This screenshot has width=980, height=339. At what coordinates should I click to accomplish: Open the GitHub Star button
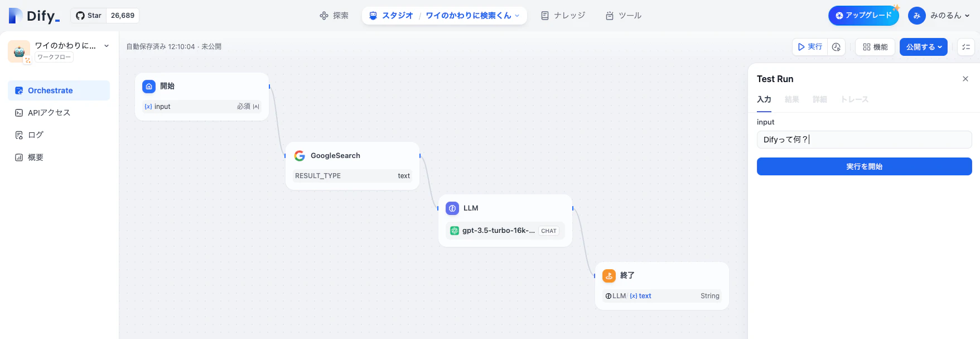tap(89, 16)
